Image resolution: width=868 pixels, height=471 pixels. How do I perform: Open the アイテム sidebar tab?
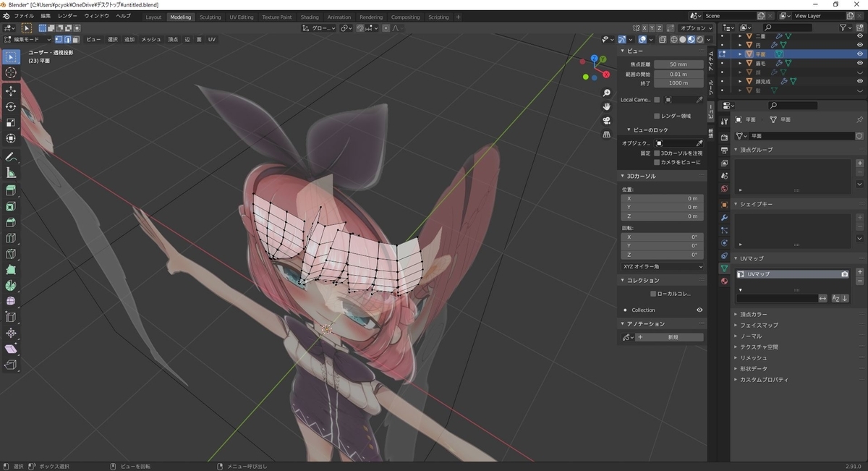pyautogui.click(x=710, y=61)
